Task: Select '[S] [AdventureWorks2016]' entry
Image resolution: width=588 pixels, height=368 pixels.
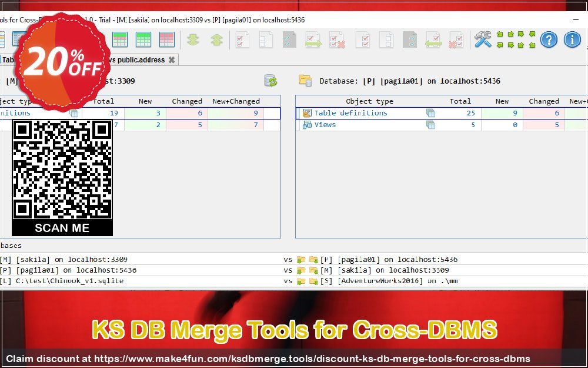Action: pyautogui.click(x=389, y=281)
